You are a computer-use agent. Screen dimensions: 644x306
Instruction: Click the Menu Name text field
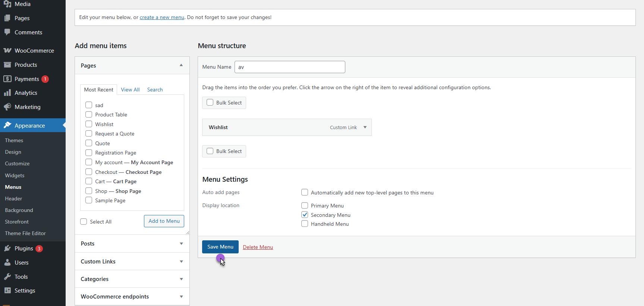(290, 67)
